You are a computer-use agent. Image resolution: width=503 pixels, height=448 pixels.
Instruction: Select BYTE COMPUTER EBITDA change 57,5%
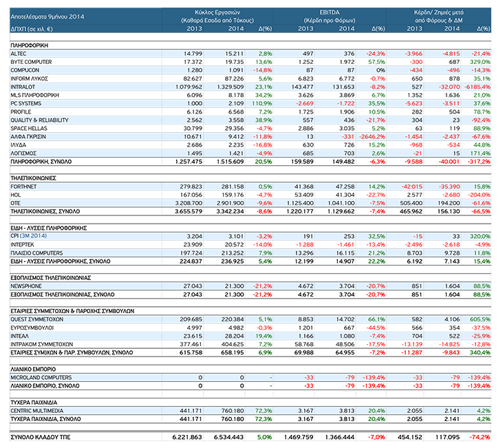[x=376, y=62]
